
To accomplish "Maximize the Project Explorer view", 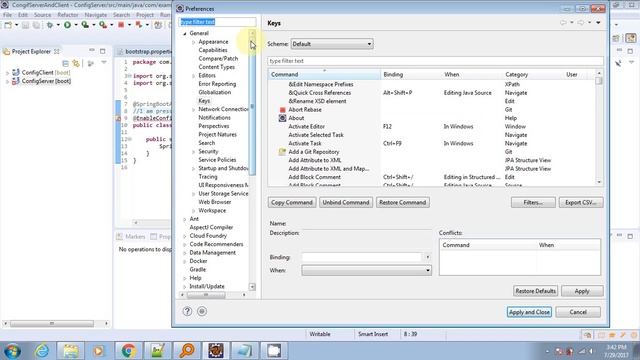I will coord(102,51).
